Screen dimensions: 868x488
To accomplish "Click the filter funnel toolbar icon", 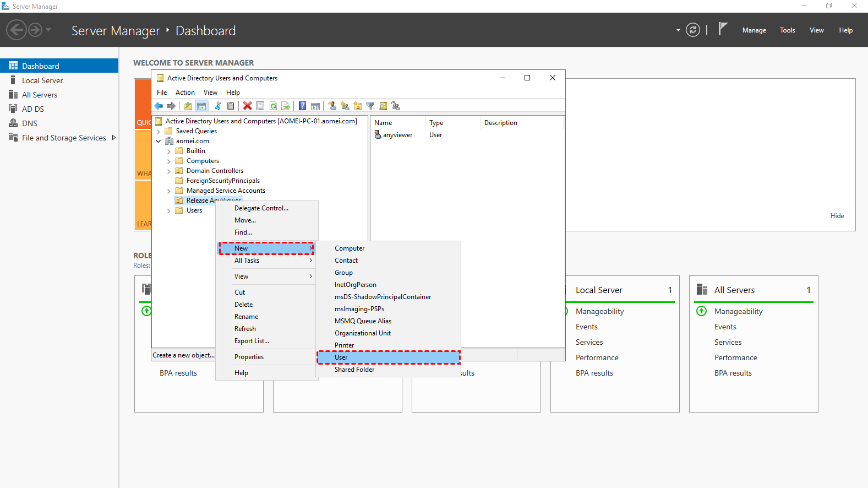I will point(370,106).
